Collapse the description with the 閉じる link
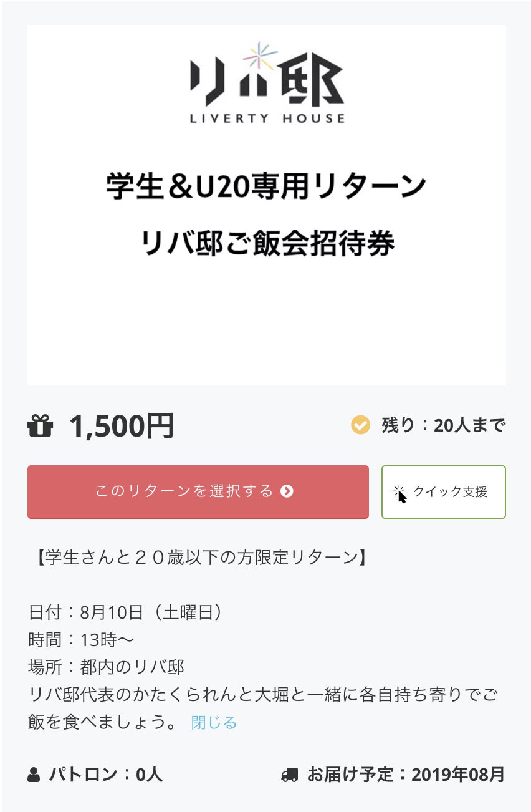The width and height of the screenshot is (531, 812). (x=214, y=722)
